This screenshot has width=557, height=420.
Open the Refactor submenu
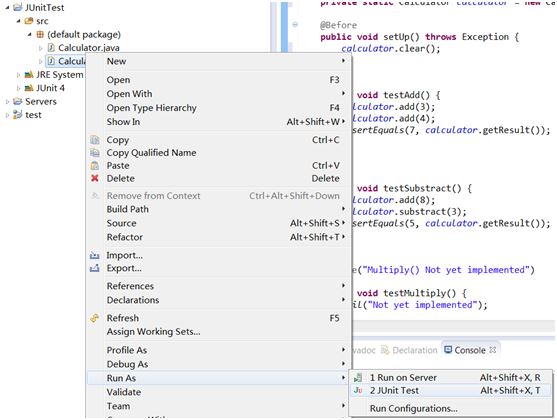point(218,237)
